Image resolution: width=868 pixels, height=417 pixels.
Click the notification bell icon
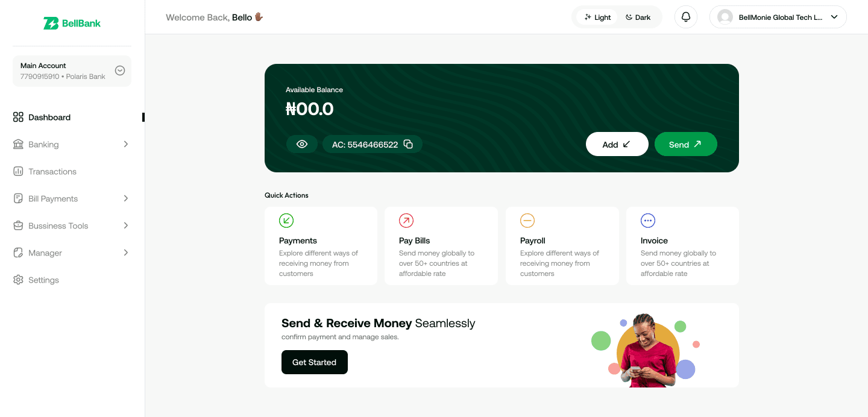[x=686, y=17]
